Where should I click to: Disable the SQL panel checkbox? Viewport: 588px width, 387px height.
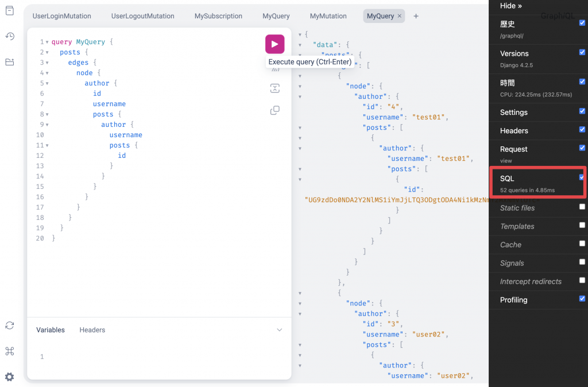click(x=582, y=177)
